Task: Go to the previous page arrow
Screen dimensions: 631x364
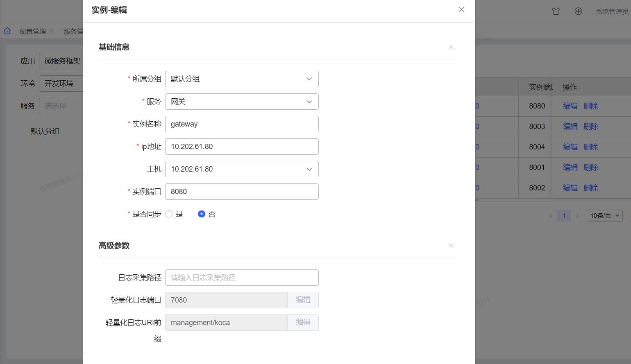Action: (x=551, y=216)
